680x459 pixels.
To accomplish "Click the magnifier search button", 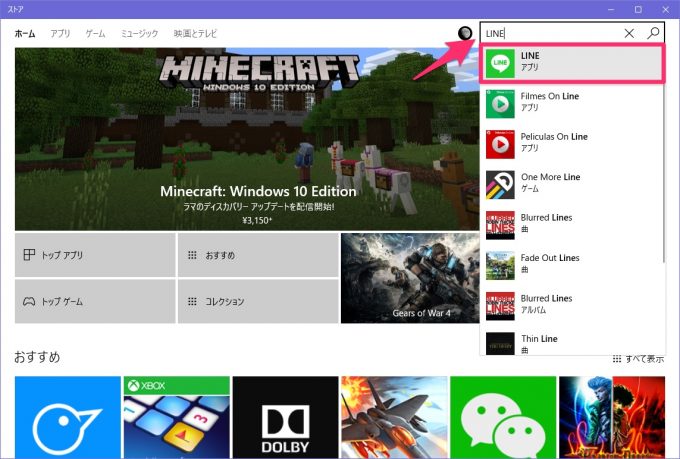I will (653, 33).
